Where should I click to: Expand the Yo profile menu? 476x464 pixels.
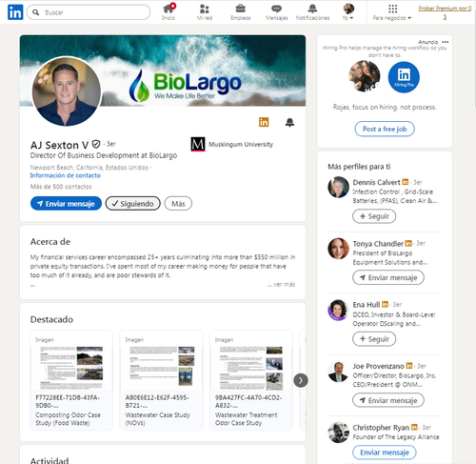(348, 12)
